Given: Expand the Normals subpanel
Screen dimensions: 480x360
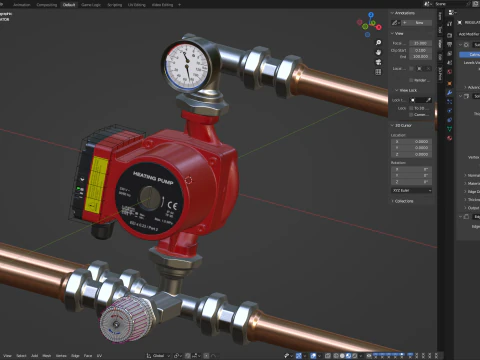Looking at the screenshot, I should coord(472,175).
